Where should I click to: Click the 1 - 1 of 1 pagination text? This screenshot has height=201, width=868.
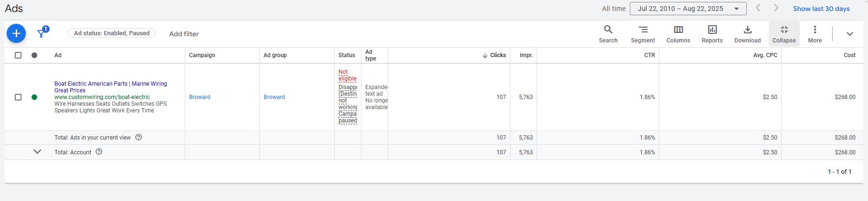point(839,172)
